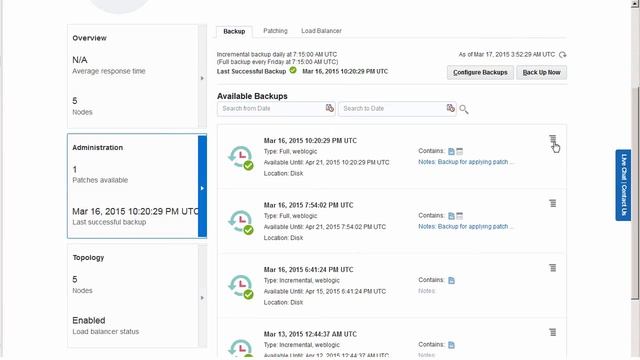Click document contains icon of Mar 13 backup
Image resolution: width=640 pixels, height=360 pixels.
tap(451, 345)
